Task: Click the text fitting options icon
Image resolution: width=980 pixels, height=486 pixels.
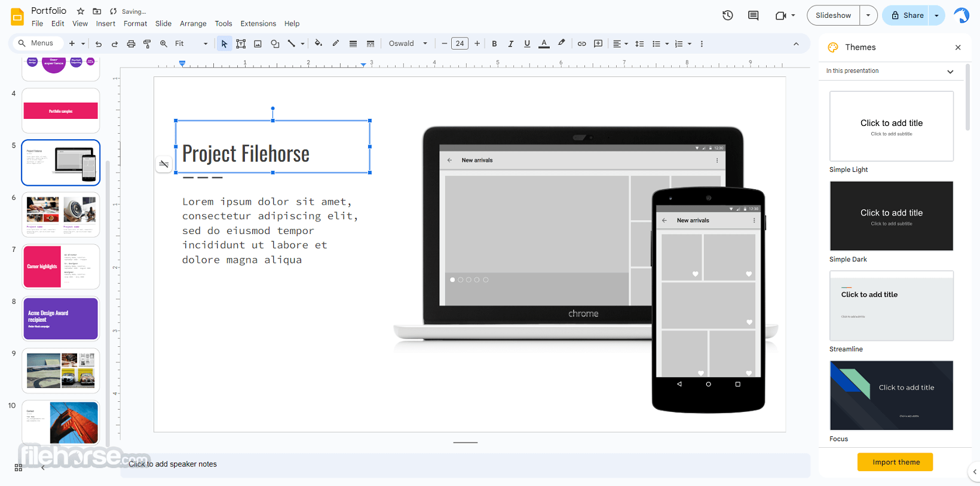Action: pos(164,164)
